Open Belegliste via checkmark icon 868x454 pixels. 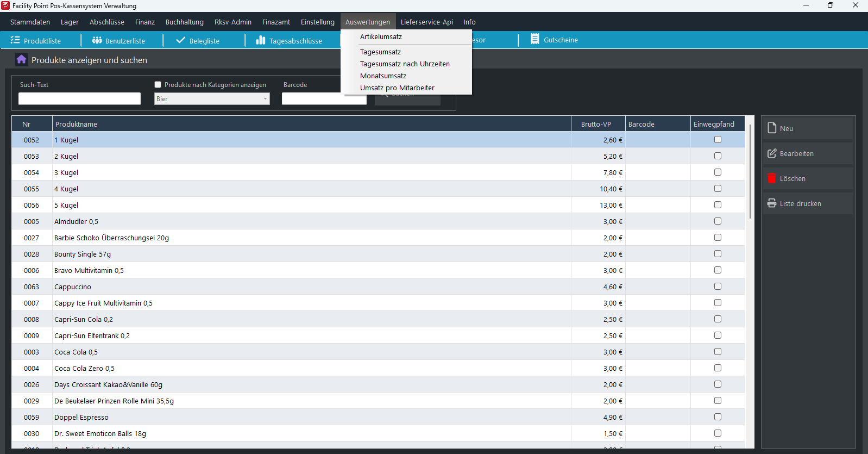tap(181, 40)
